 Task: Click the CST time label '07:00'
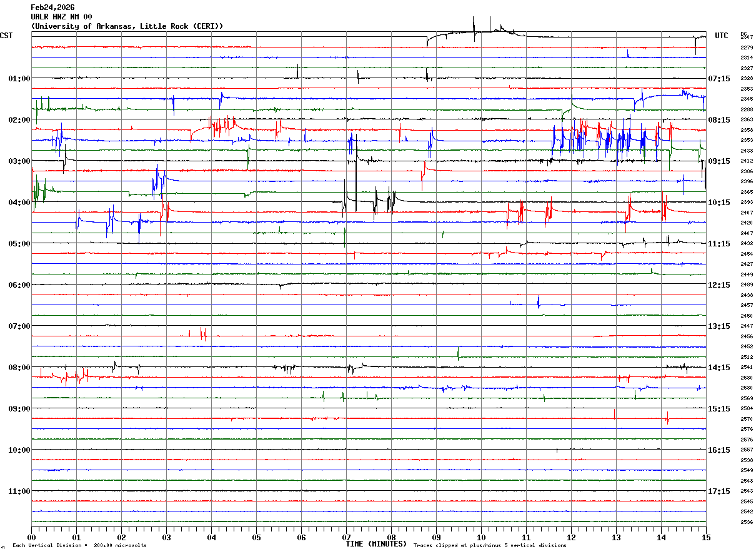[19, 326]
